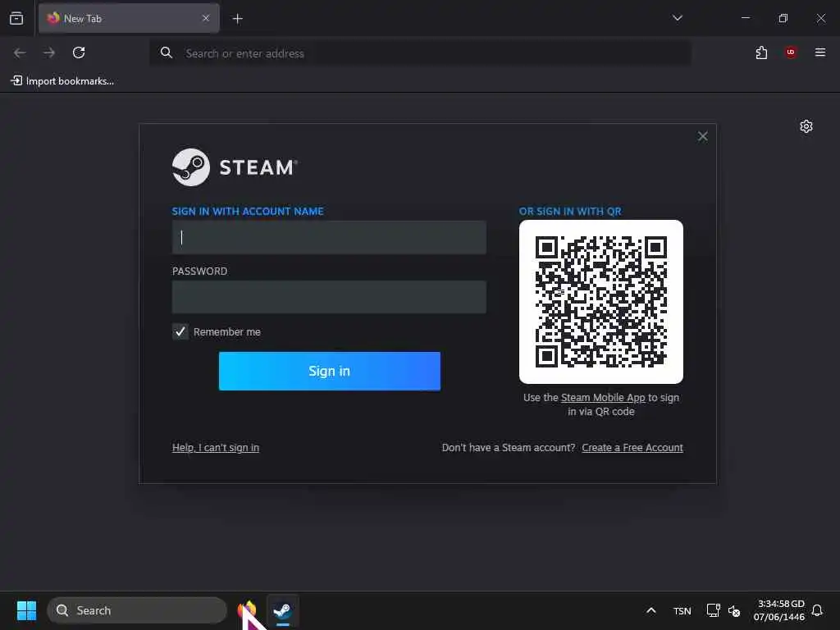Image resolution: width=840 pixels, height=630 pixels.
Task: Click the Steam logo in sign-in dialog
Action: (234, 167)
